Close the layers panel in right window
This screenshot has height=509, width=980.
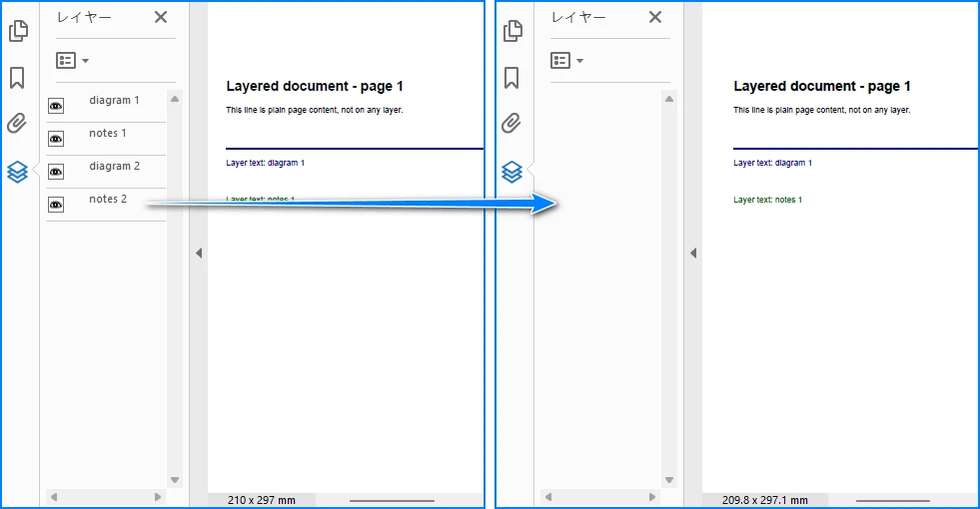coord(655,18)
